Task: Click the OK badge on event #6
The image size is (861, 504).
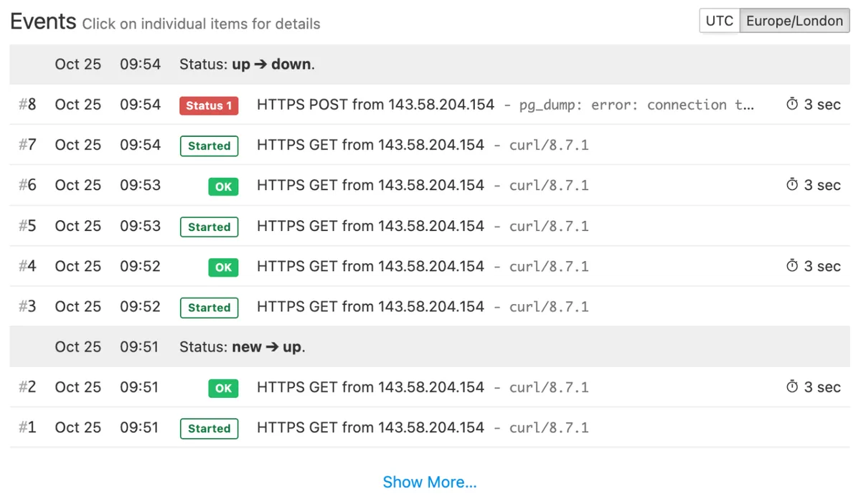Action: [x=223, y=186]
